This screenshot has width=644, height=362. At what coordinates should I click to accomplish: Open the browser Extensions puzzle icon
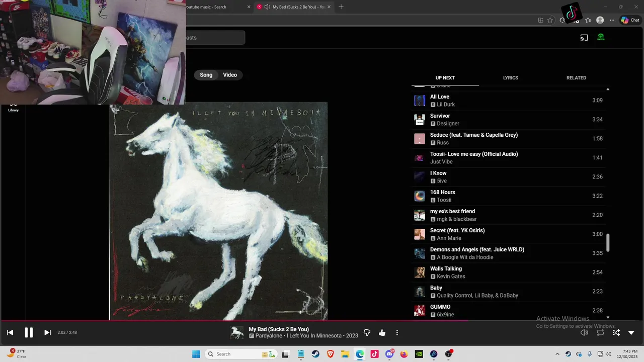click(x=562, y=20)
